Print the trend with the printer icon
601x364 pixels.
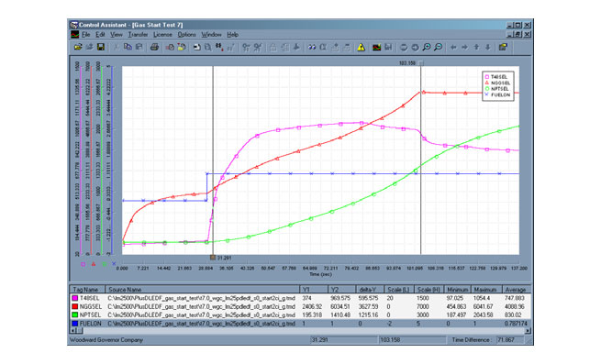click(154, 47)
